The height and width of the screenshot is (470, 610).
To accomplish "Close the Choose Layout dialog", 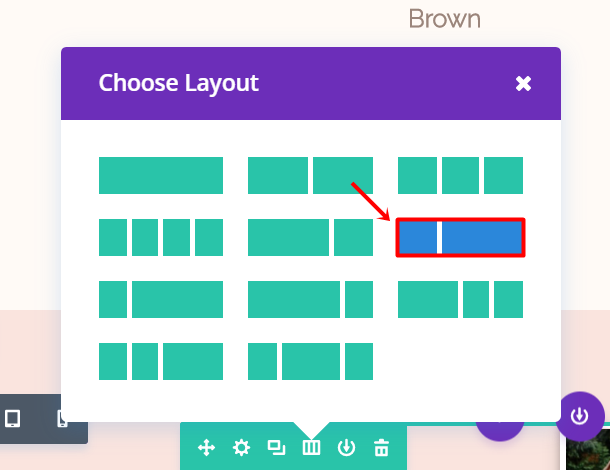I will click(x=523, y=83).
